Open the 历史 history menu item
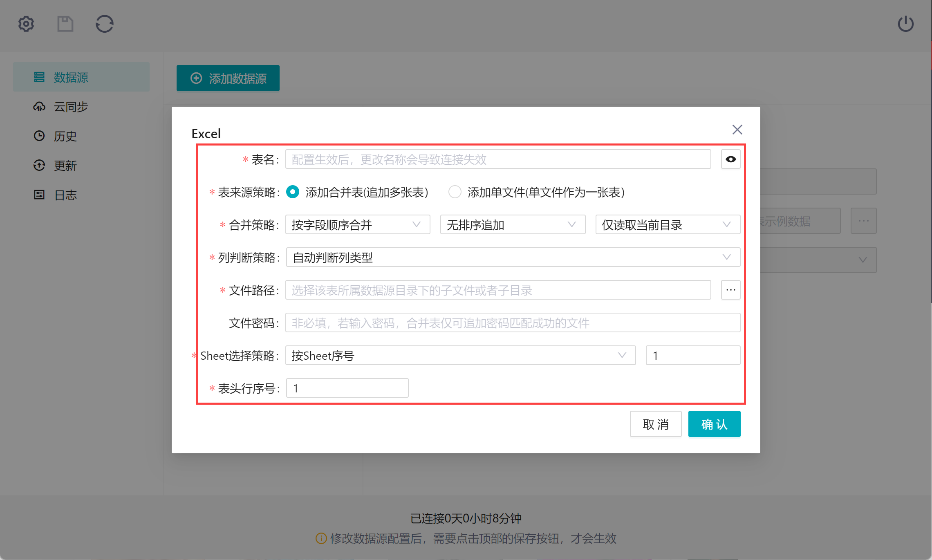Image resolution: width=932 pixels, height=560 pixels. click(x=65, y=136)
